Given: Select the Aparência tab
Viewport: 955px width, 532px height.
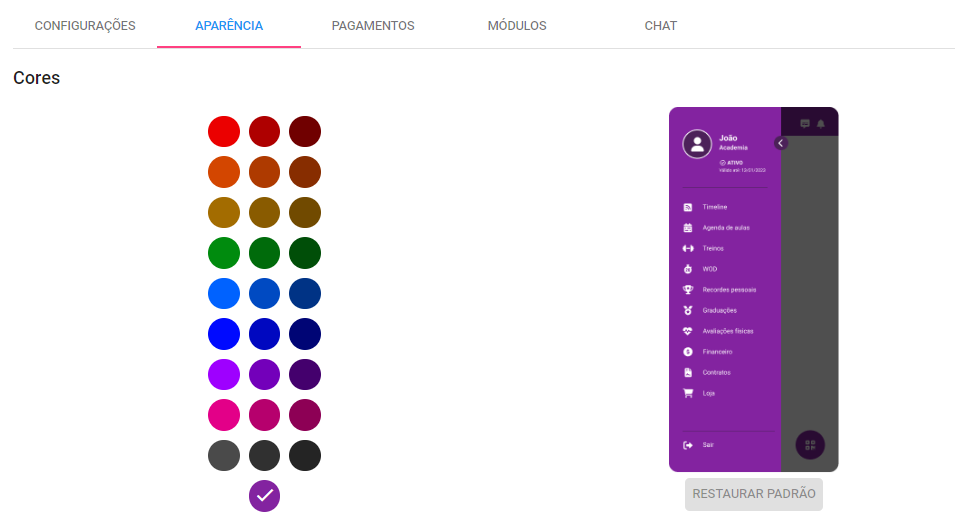Looking at the screenshot, I should [x=229, y=26].
